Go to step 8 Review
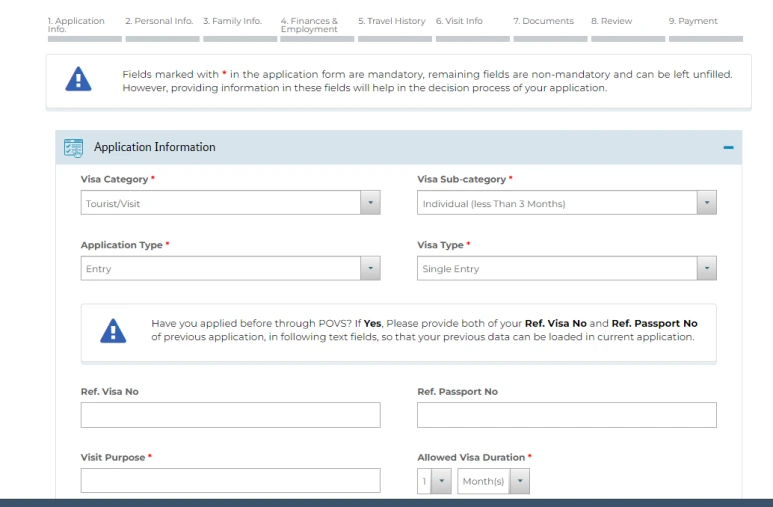Image resolution: width=773 pixels, height=507 pixels. pyautogui.click(x=628, y=29)
